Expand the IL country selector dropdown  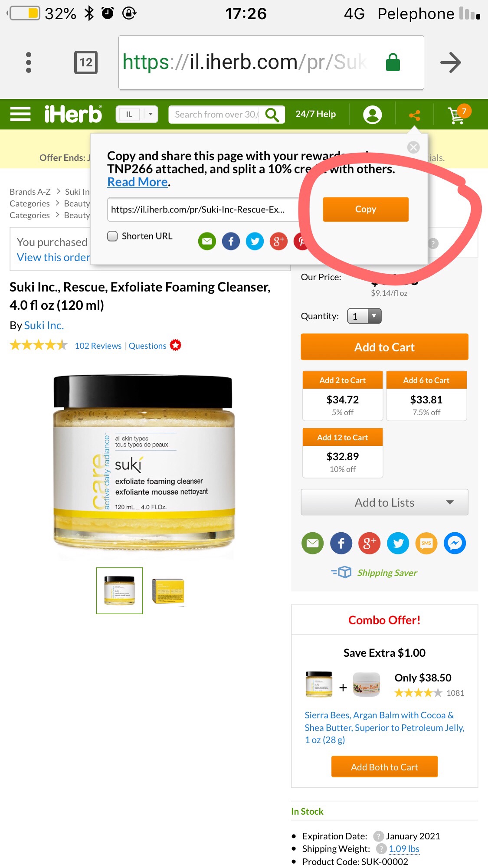(137, 115)
